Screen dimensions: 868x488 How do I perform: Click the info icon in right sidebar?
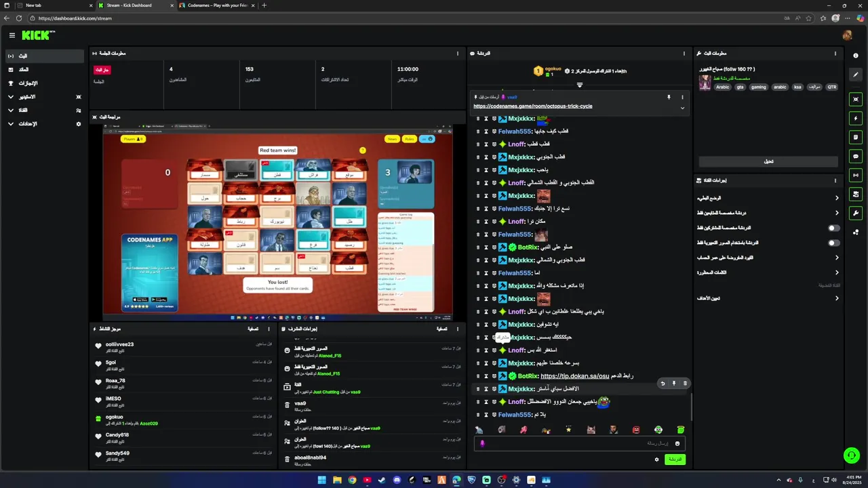click(x=856, y=56)
